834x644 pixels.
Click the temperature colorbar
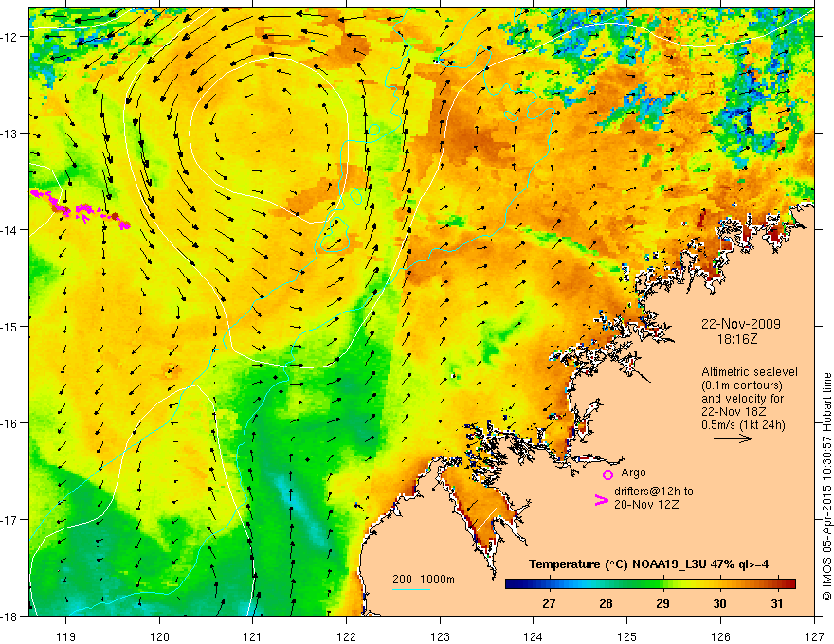coord(650,584)
